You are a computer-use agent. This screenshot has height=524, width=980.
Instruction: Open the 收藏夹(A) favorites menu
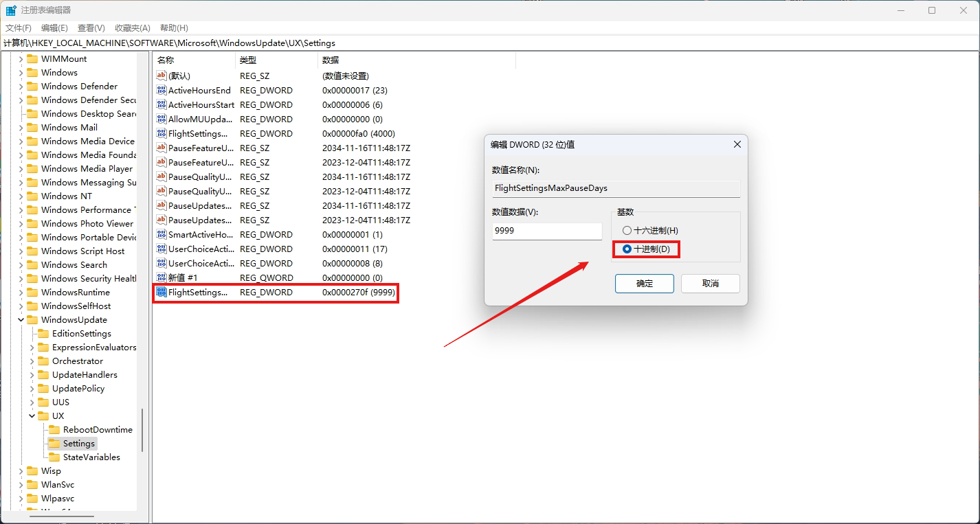click(x=132, y=28)
